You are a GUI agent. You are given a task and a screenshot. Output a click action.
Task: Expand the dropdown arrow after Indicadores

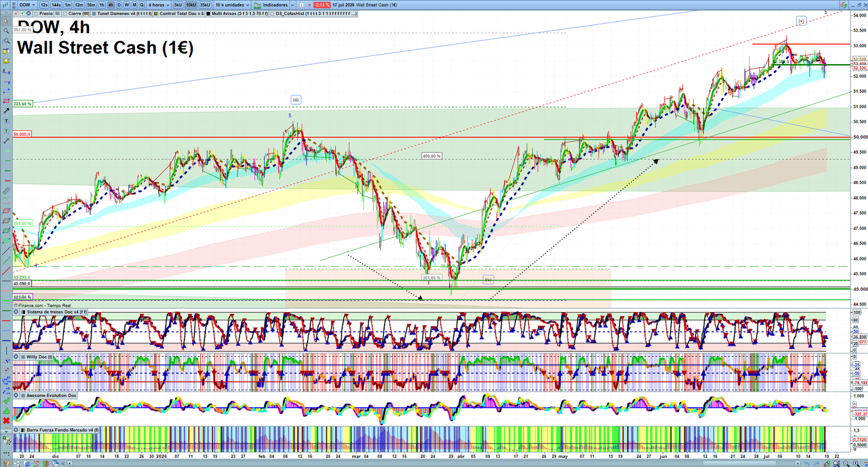point(292,5)
